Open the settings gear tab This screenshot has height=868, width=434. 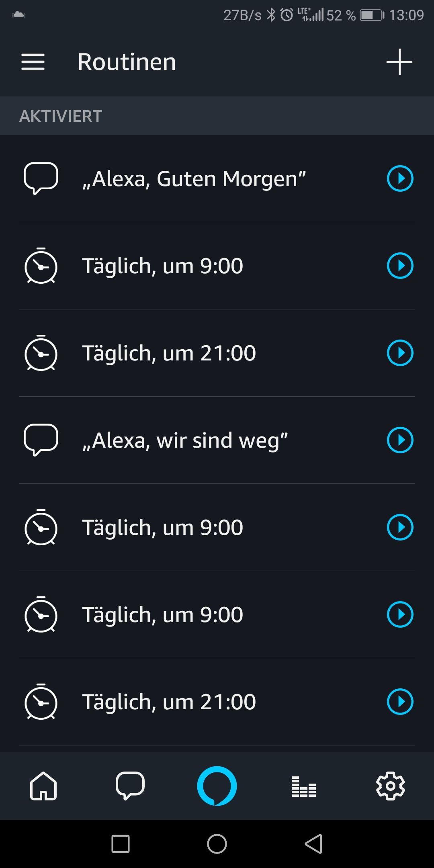(x=390, y=786)
